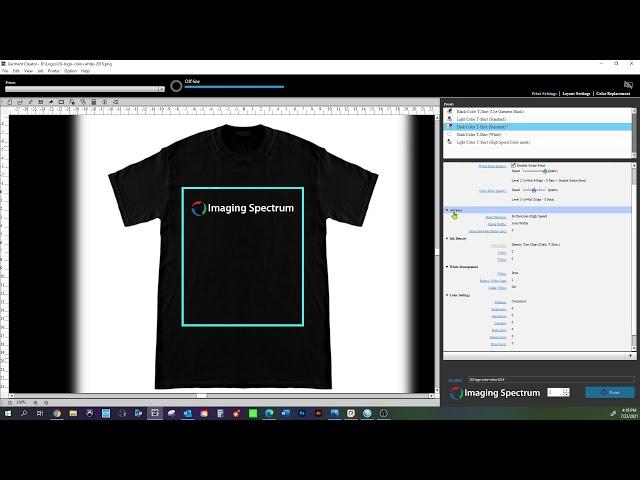640x480 pixels.
Task: Select preset Dark Color T-Shirt (Standard)
Action: pos(538,127)
